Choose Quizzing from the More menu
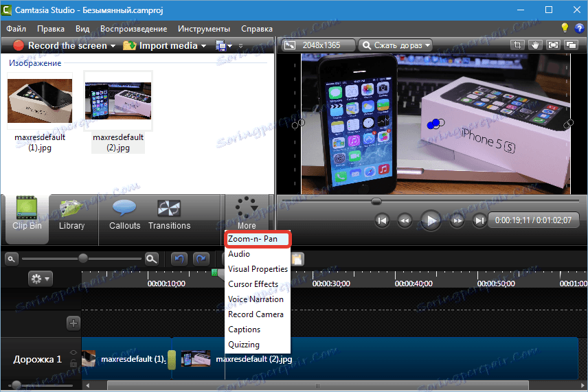Viewport: 588px width, 392px height. pos(257,345)
